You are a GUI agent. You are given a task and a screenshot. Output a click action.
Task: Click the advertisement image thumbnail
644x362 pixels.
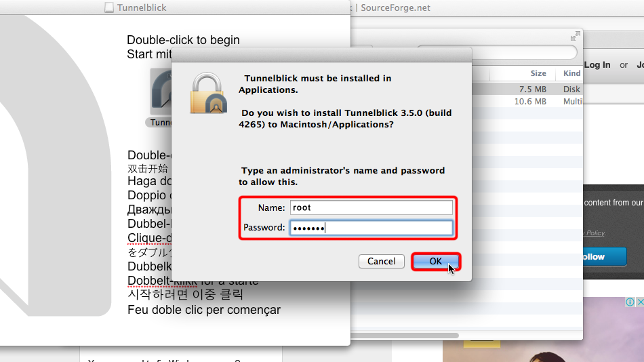coord(544,329)
